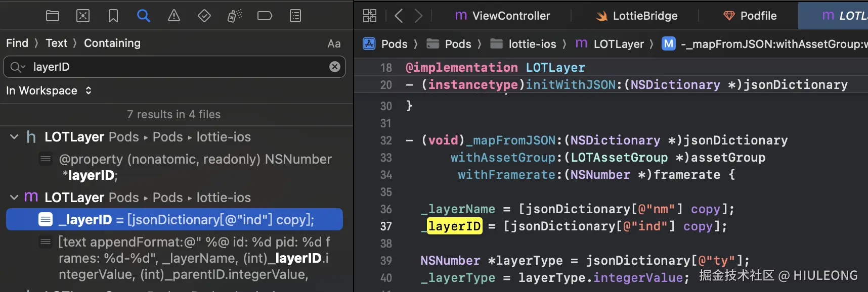868x292 pixels.
Task: Show the Breakpoint navigator
Action: tap(265, 16)
